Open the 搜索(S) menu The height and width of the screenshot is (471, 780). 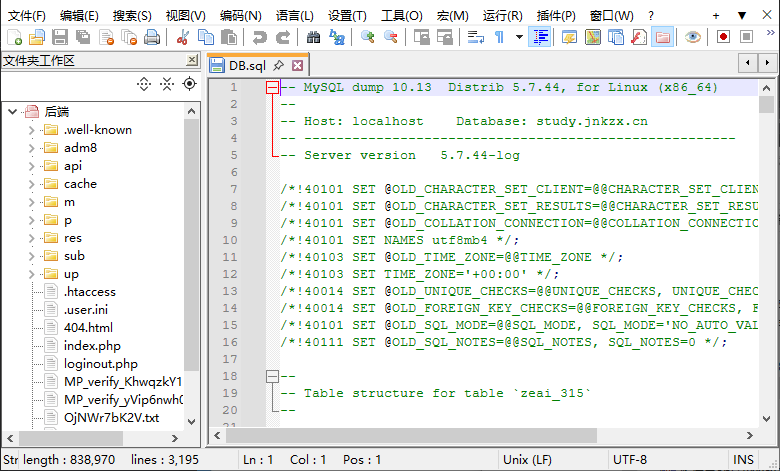coord(132,16)
